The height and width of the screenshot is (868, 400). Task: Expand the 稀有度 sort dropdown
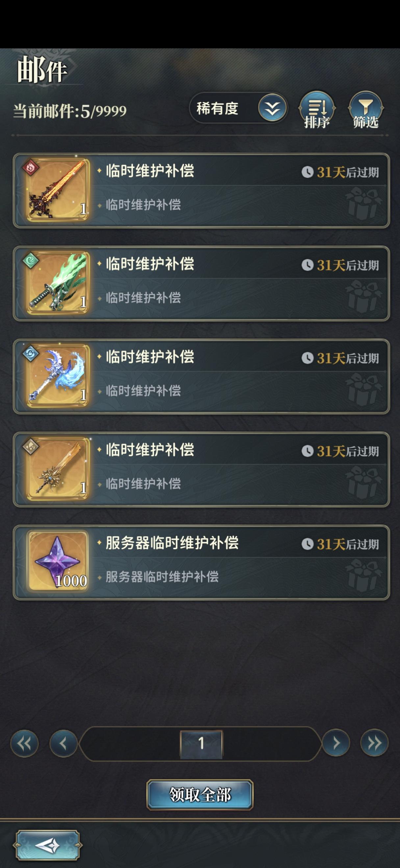coord(238,108)
